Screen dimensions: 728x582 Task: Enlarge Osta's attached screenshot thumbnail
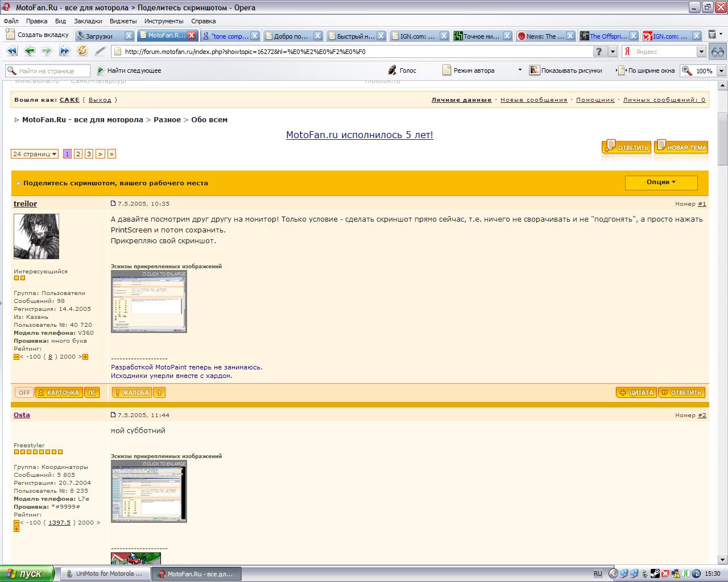148,491
